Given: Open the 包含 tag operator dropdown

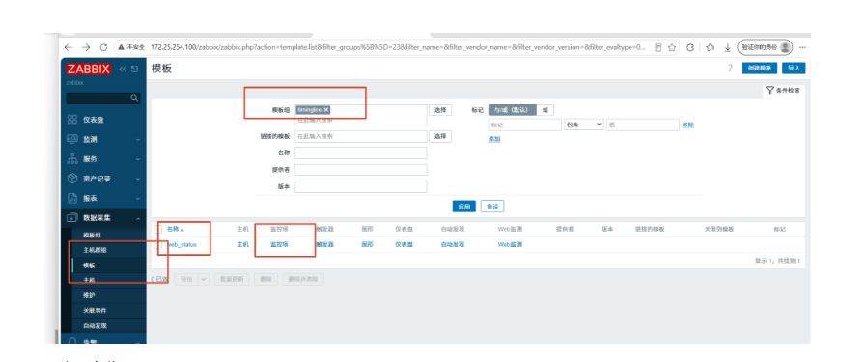Looking at the screenshot, I should (x=583, y=125).
